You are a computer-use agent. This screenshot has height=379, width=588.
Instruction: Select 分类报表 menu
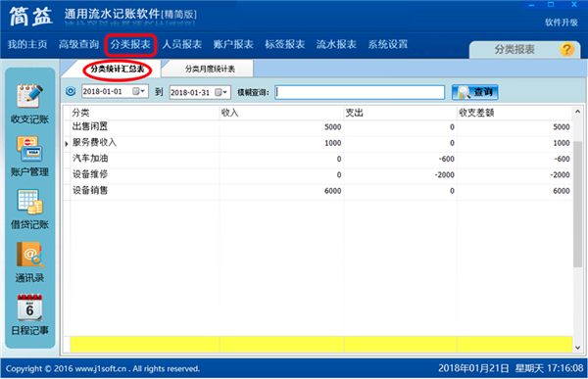tap(130, 44)
